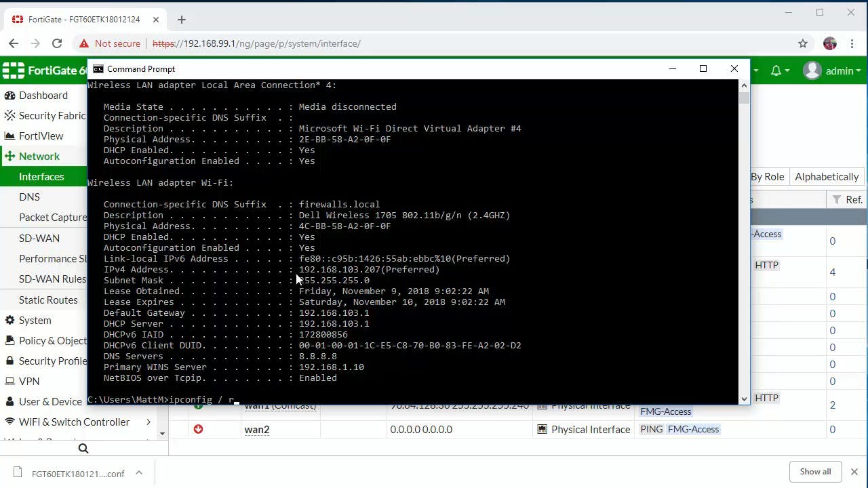Click the red down-arrow status icon for wan2

tap(198, 429)
